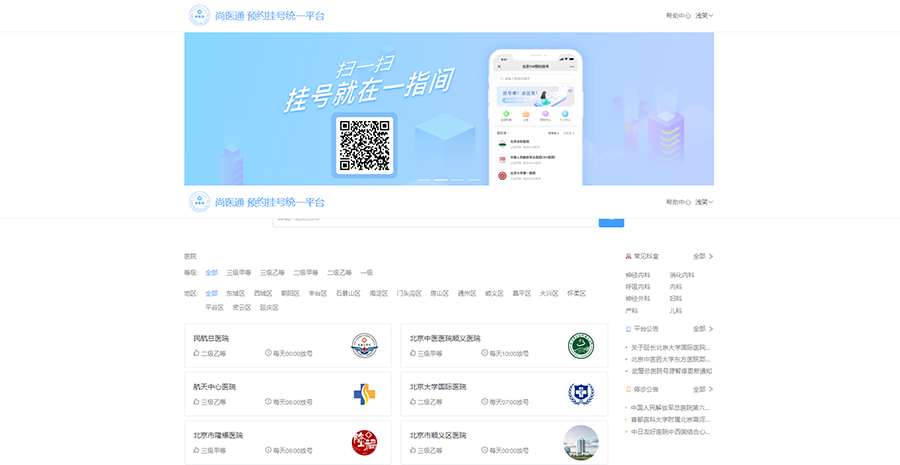Click the clock icon on 北京大学国际医院 card
The width and height of the screenshot is (900, 465).
pos(484,402)
